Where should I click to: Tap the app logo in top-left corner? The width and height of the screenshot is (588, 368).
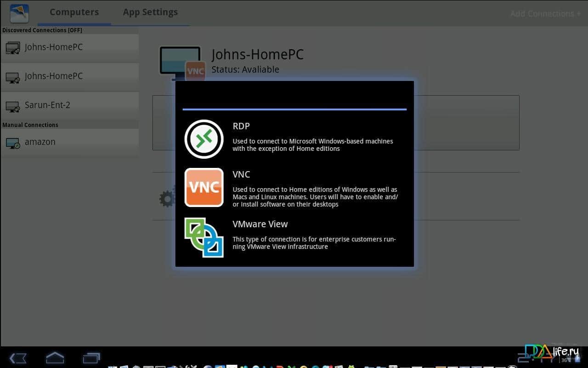click(x=19, y=13)
